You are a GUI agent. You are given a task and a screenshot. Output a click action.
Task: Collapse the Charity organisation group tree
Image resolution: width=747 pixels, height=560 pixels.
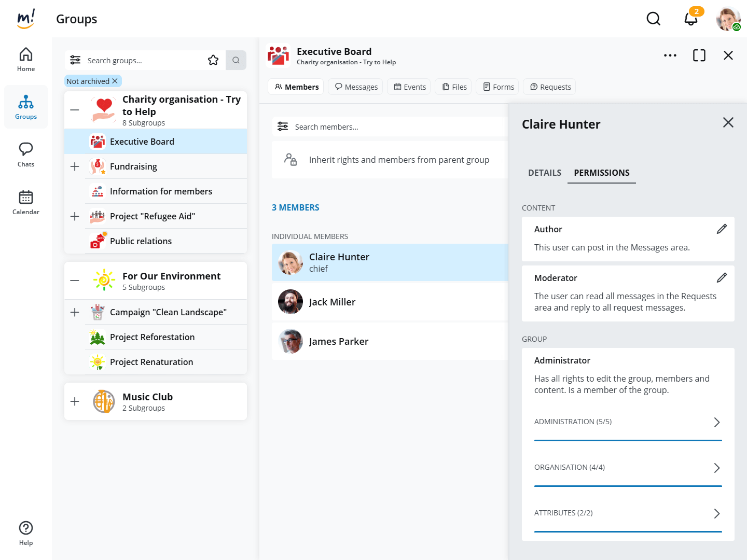[x=75, y=110]
